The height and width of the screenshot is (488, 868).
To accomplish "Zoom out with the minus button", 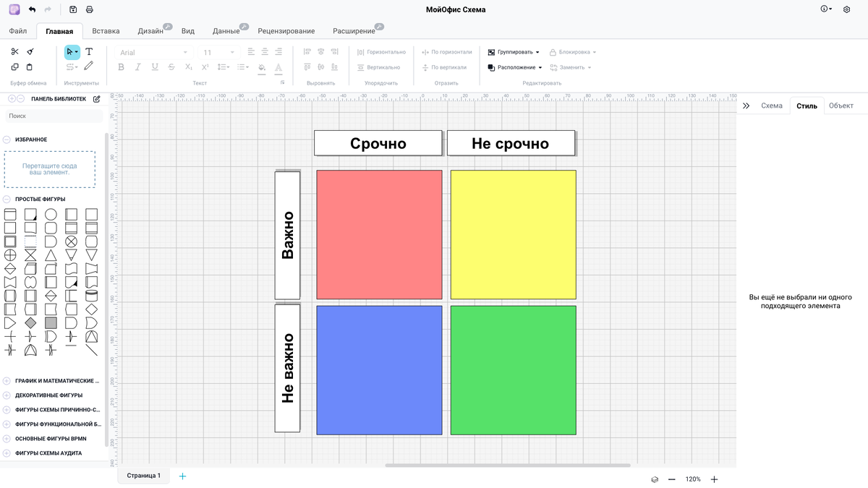I will tap(672, 479).
